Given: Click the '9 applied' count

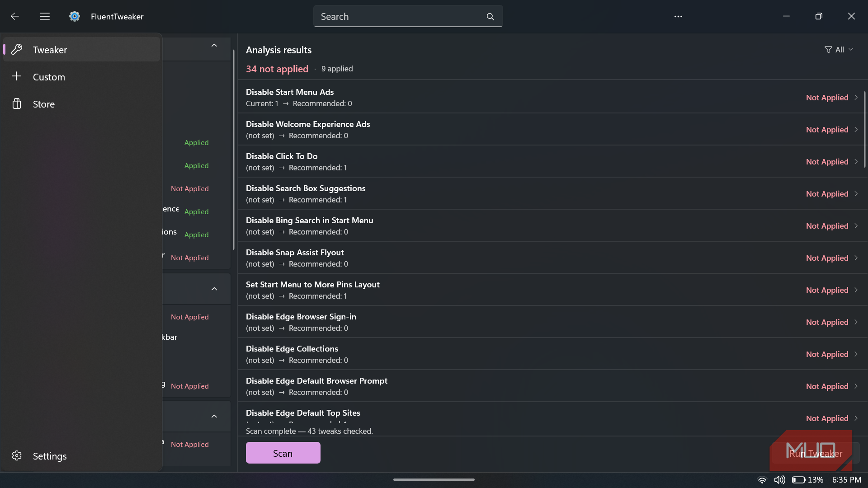Looking at the screenshot, I should [337, 69].
